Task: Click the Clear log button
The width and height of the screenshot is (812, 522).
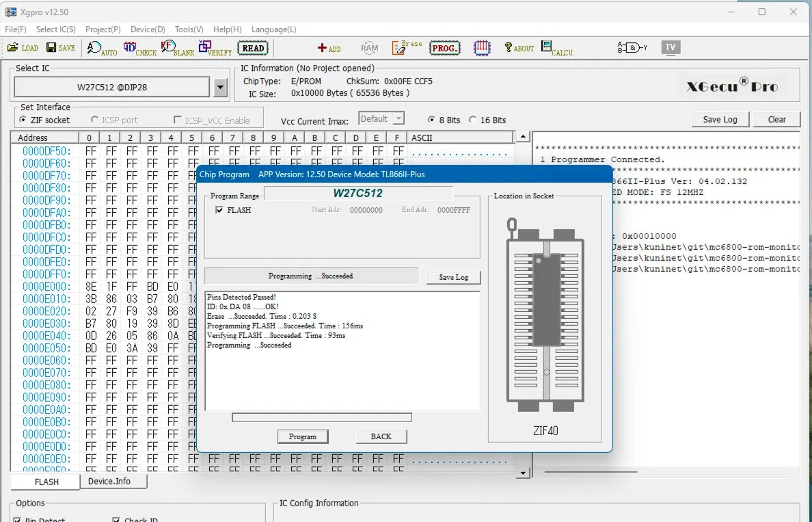Action: (776, 119)
